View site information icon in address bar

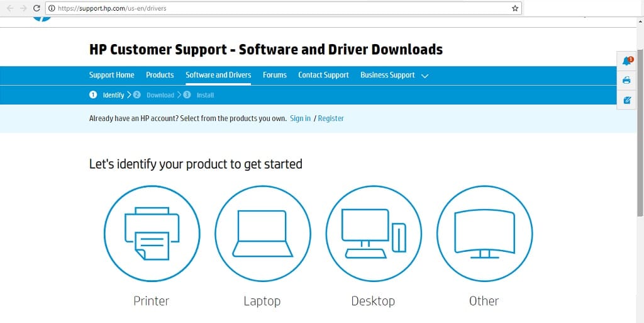[x=52, y=8]
